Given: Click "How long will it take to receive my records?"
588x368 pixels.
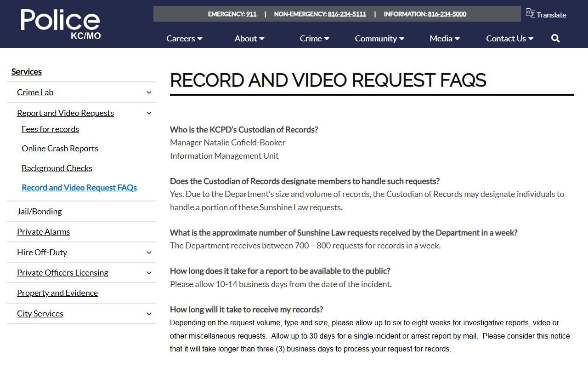Looking at the screenshot, I should click(x=247, y=310).
